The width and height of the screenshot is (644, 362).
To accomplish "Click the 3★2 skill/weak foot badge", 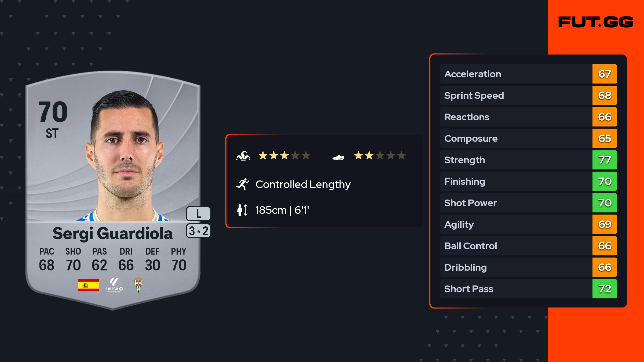I will click(198, 231).
